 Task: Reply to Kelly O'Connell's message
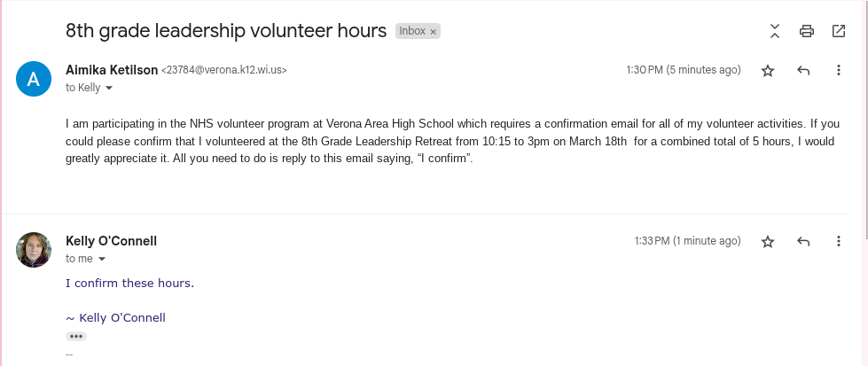coord(804,241)
